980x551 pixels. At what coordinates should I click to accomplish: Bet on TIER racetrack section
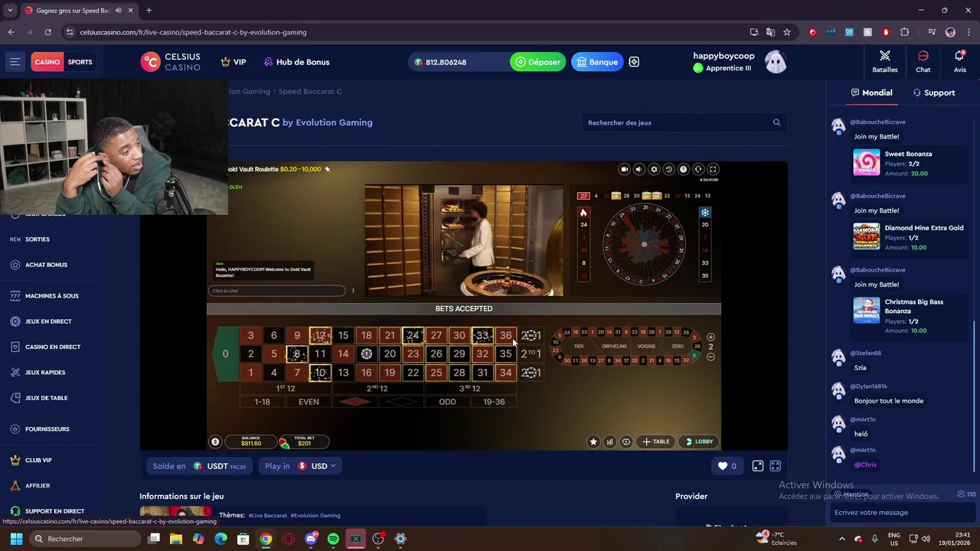coord(579,346)
